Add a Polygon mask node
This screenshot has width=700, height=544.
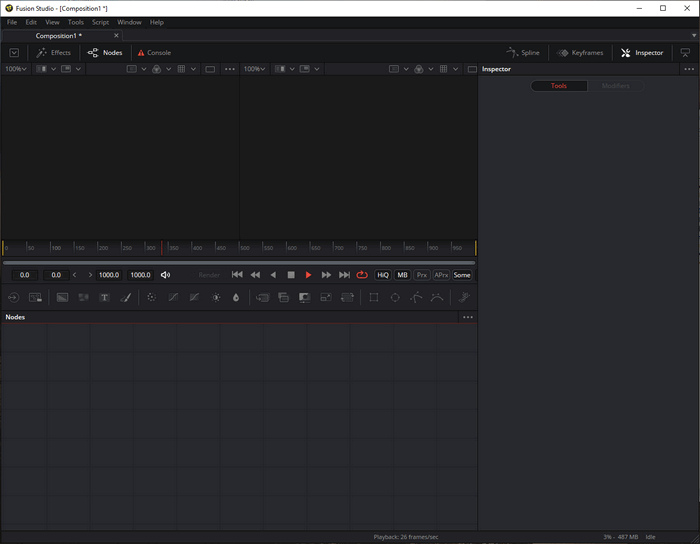416,297
